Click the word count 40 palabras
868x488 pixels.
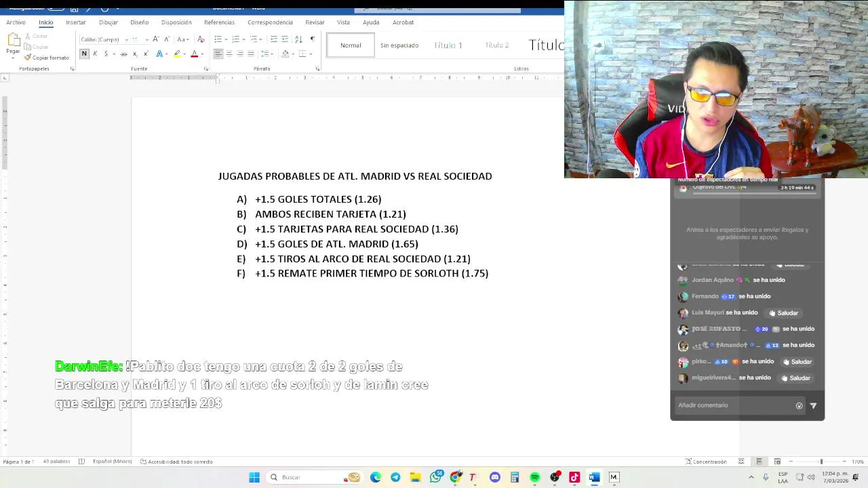coord(56,462)
